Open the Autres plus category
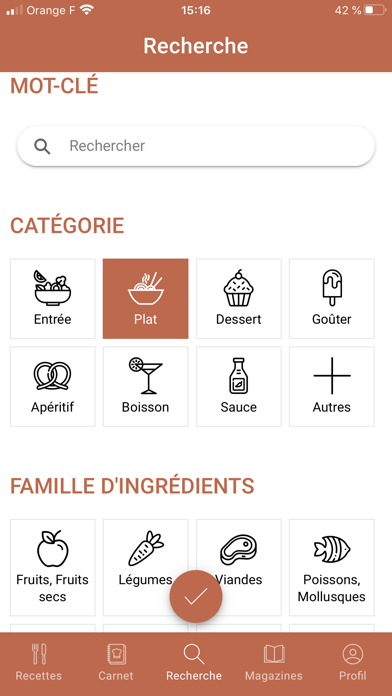The image size is (392, 696). click(332, 387)
